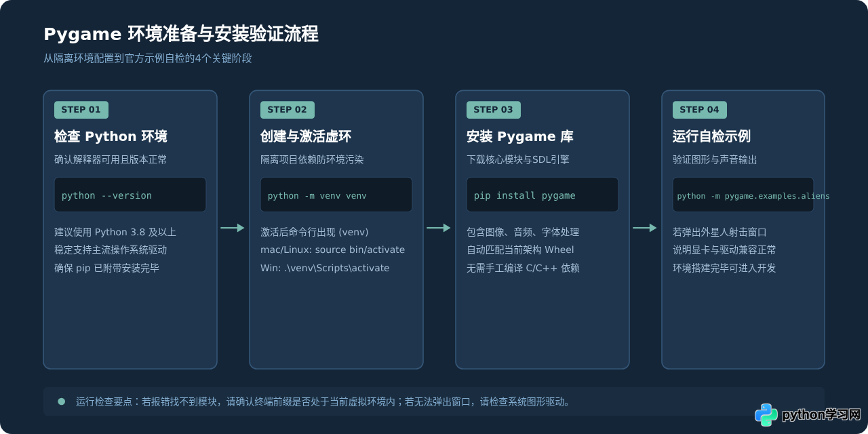Click the python学习网 text
Viewport: 868px width, 434px height.
[x=821, y=415]
